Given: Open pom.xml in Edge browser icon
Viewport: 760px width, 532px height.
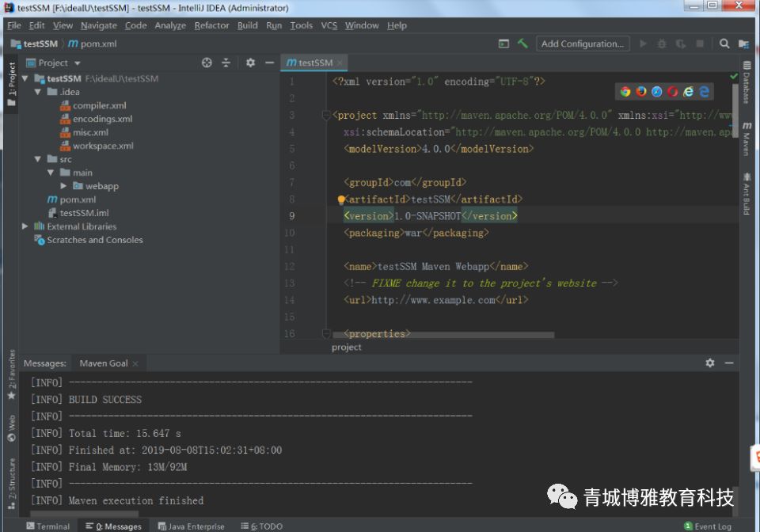Looking at the screenshot, I should pos(705,92).
